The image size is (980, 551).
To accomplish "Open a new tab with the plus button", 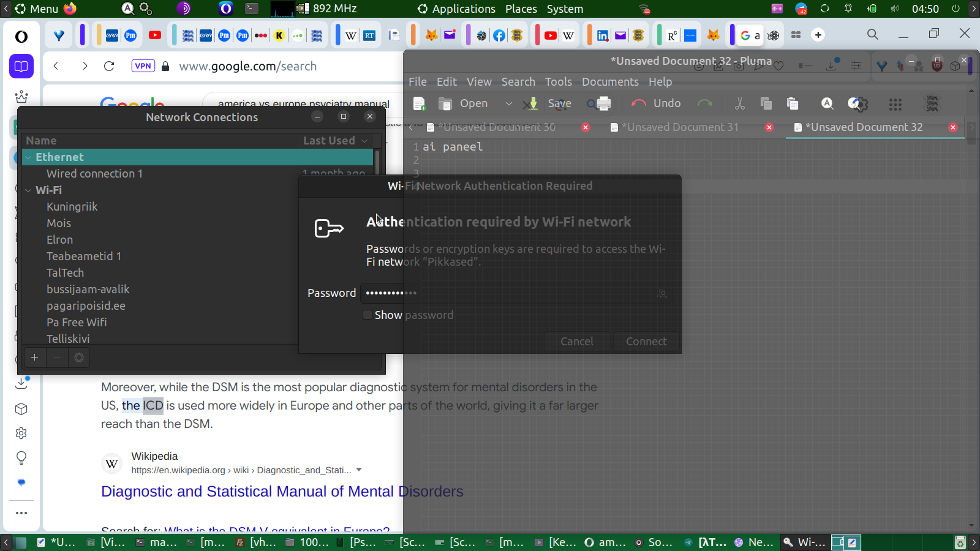I will 818,35.
